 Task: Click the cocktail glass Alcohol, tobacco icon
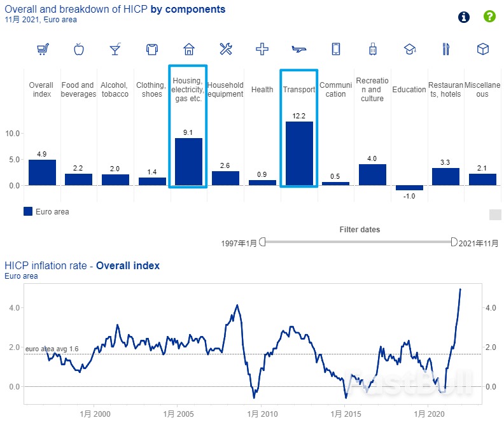115,49
